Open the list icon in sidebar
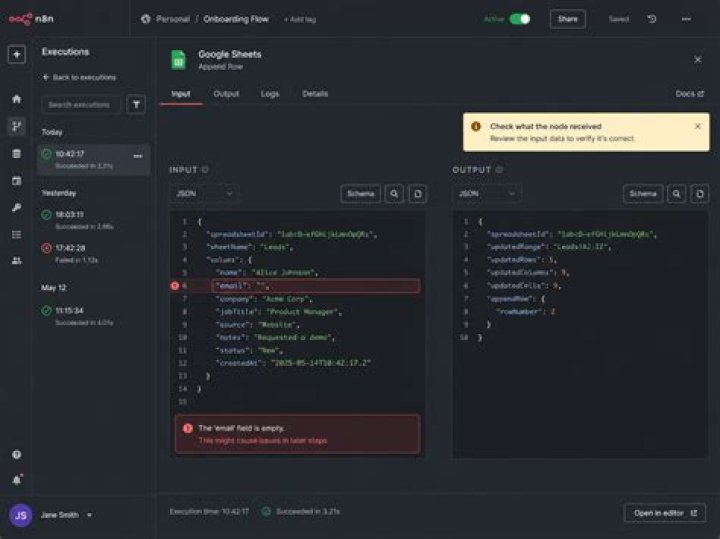 (17, 235)
